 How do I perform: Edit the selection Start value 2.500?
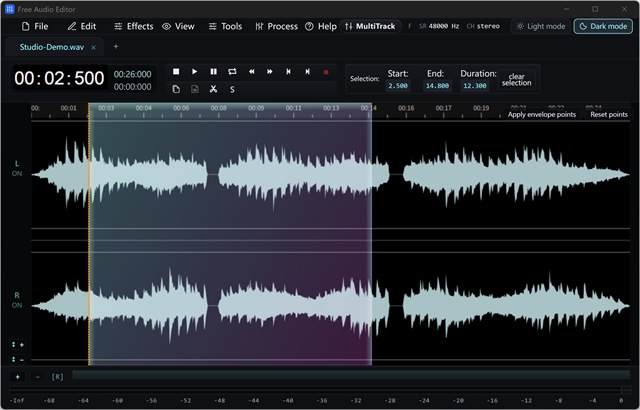pyautogui.click(x=398, y=86)
